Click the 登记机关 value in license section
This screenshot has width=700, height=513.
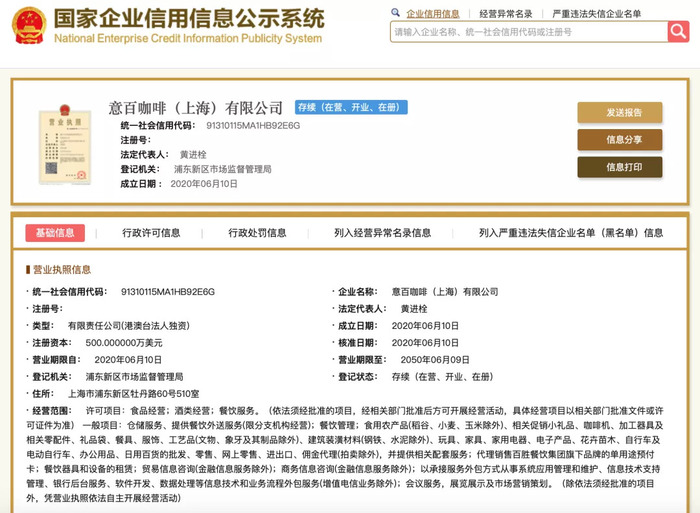(x=134, y=376)
